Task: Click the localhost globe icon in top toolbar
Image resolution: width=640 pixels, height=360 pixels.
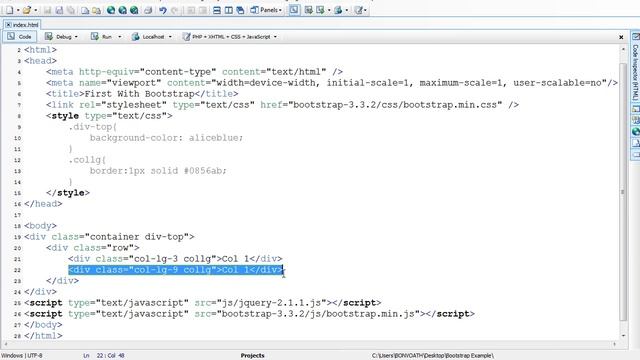Action: point(338,10)
